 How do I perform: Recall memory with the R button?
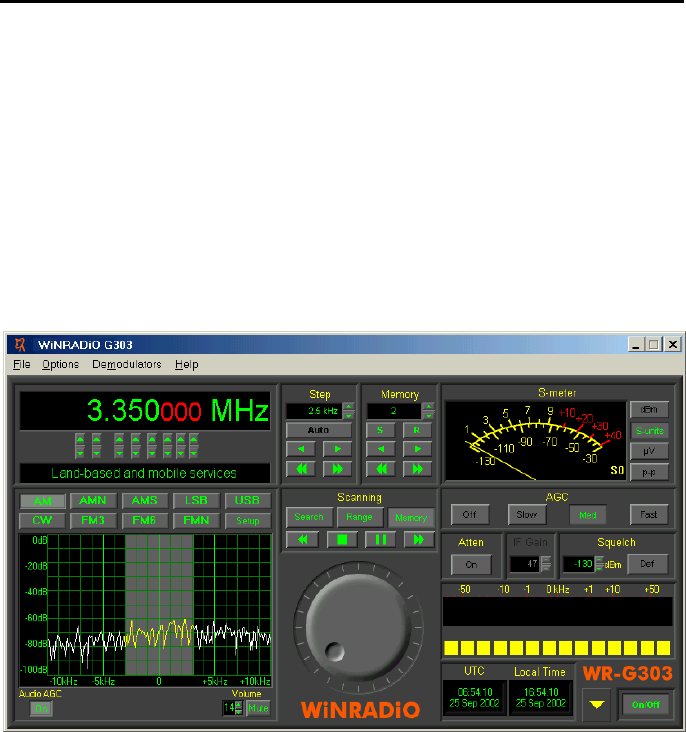point(417,430)
